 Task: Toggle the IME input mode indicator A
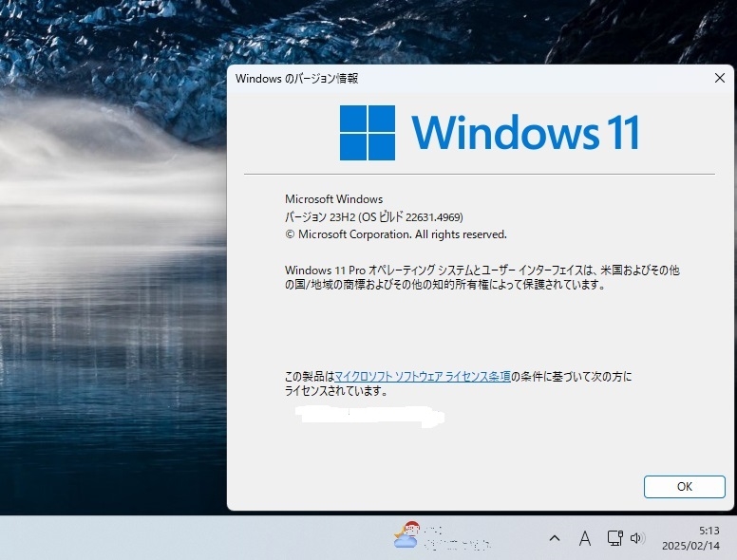(585, 538)
